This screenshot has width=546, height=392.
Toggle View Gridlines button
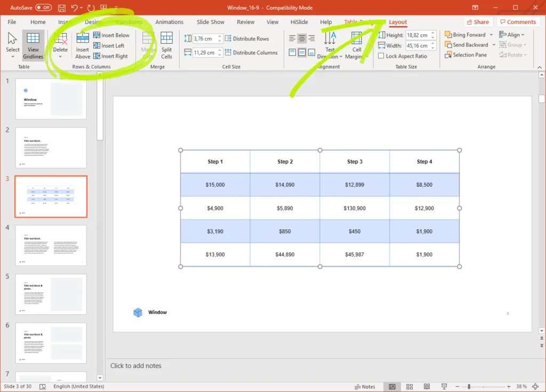click(33, 46)
